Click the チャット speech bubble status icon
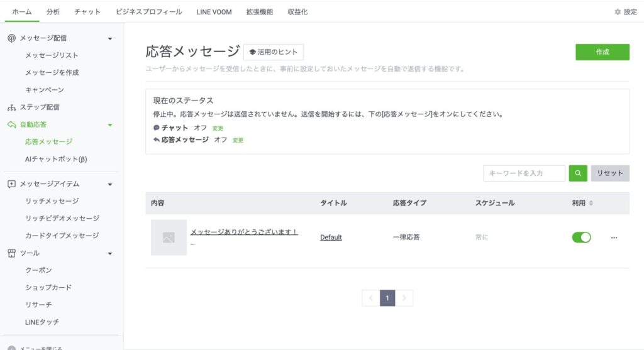Screen dimensions: 644x350 [x=156, y=128]
